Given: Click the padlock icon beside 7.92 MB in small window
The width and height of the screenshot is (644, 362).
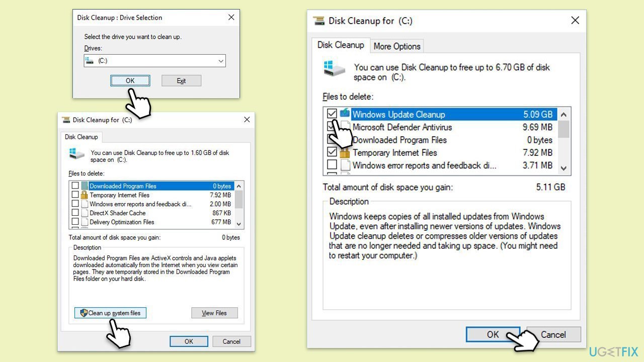Looking at the screenshot, I should (x=85, y=195).
